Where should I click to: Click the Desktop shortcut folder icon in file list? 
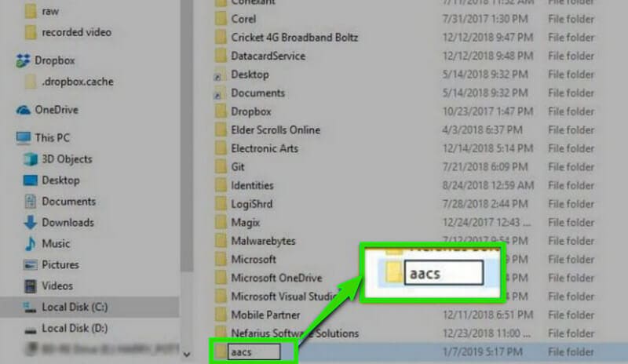(220, 75)
